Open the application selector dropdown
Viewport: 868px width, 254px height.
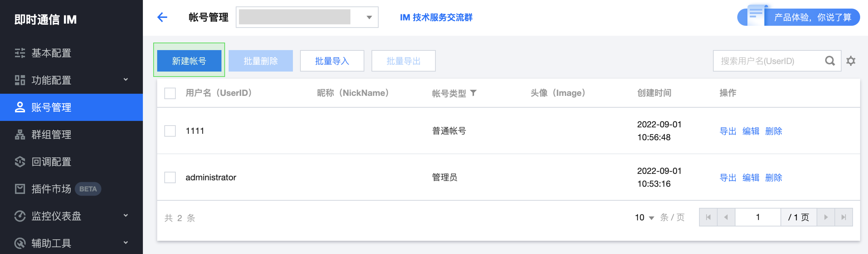[x=307, y=17]
